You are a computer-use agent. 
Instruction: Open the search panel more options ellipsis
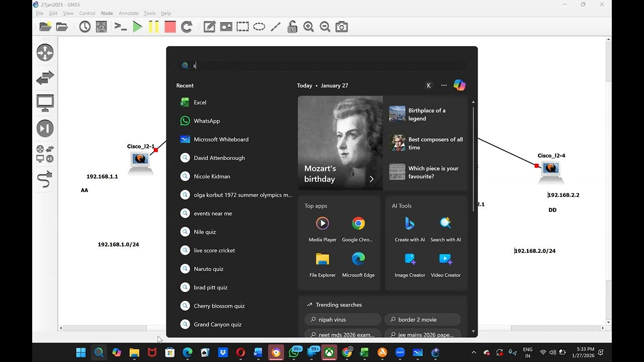pos(444,85)
